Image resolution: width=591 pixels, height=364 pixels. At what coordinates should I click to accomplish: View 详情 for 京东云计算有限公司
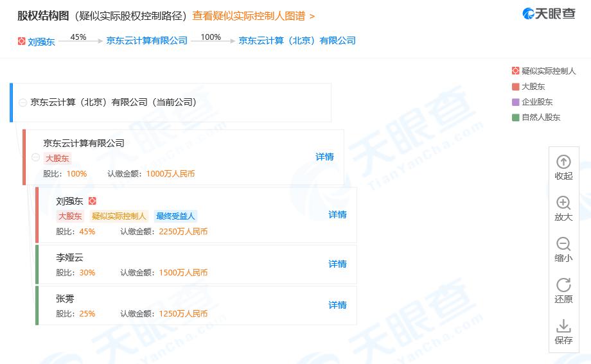[324, 157]
